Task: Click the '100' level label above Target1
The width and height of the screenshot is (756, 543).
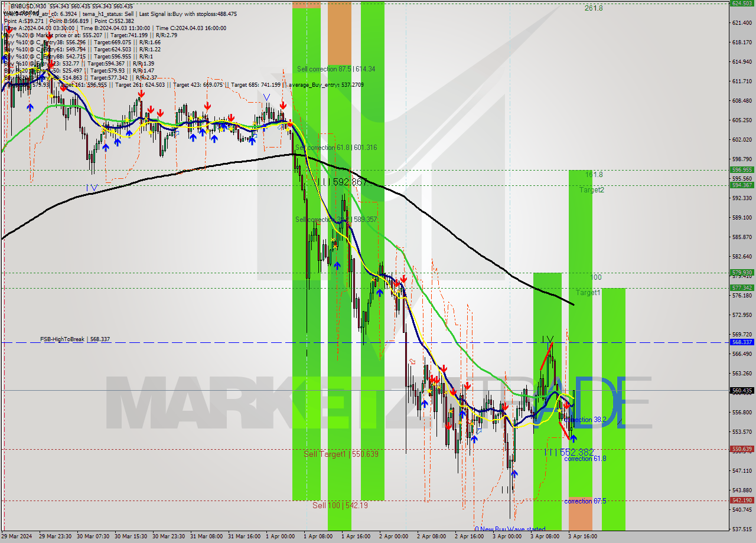Action: [596, 277]
